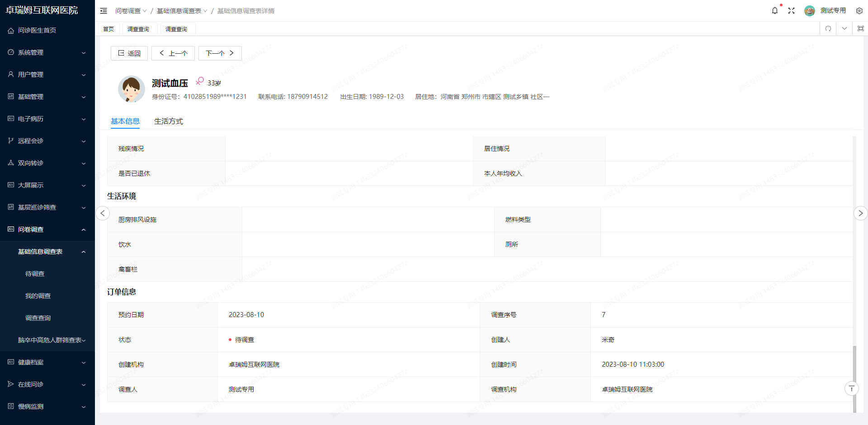Switch to 基本信息 tab
The width and height of the screenshot is (868, 425).
tap(125, 121)
